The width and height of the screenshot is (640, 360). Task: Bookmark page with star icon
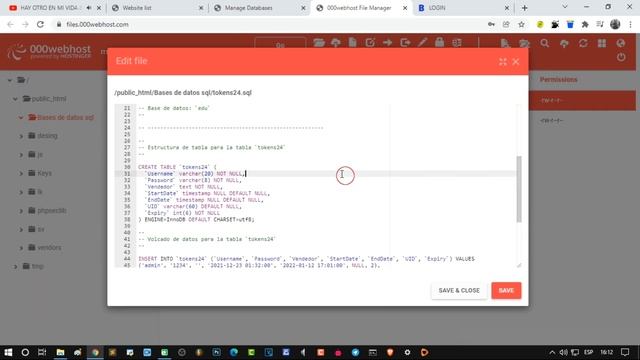tap(521, 24)
